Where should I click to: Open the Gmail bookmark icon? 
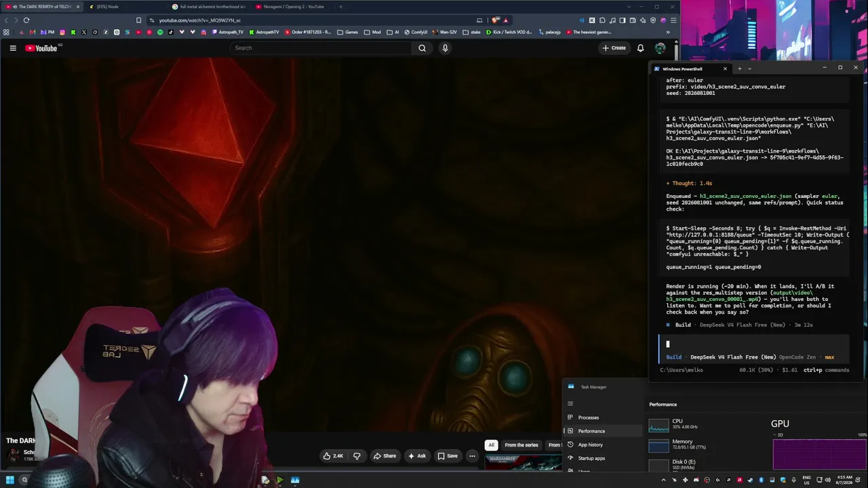[x=33, y=32]
